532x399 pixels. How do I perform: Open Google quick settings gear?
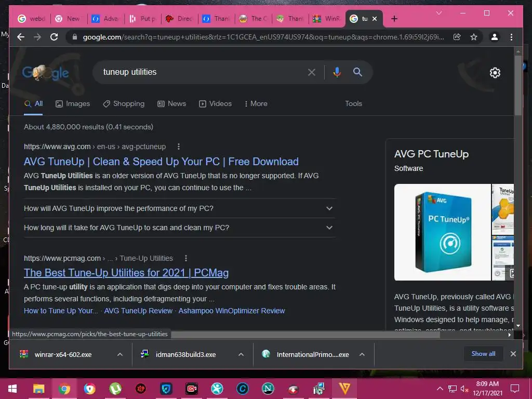(495, 72)
